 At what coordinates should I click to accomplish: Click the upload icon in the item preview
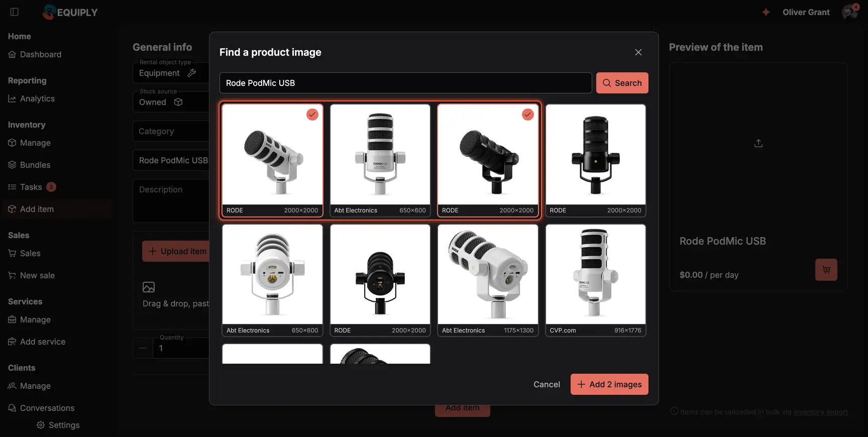click(x=758, y=143)
